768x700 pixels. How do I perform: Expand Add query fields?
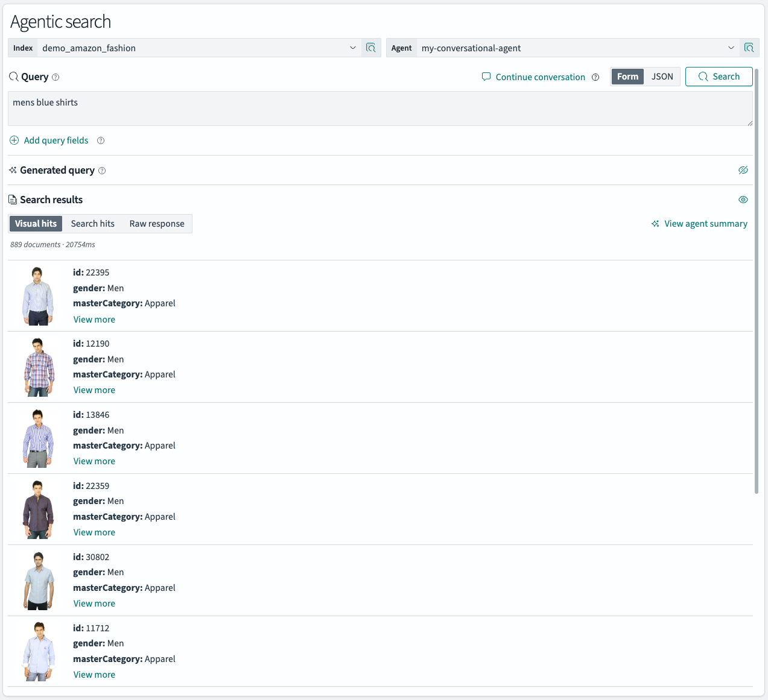(x=56, y=140)
